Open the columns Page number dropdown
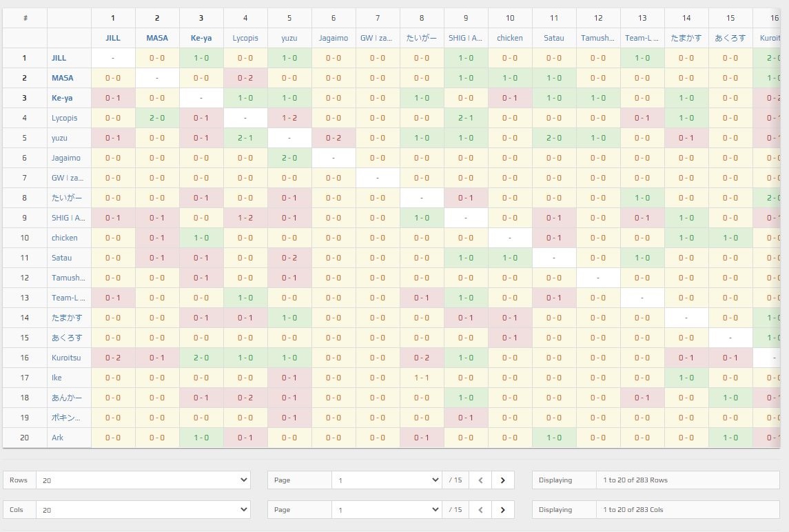The height and width of the screenshot is (532, 789). [387, 510]
